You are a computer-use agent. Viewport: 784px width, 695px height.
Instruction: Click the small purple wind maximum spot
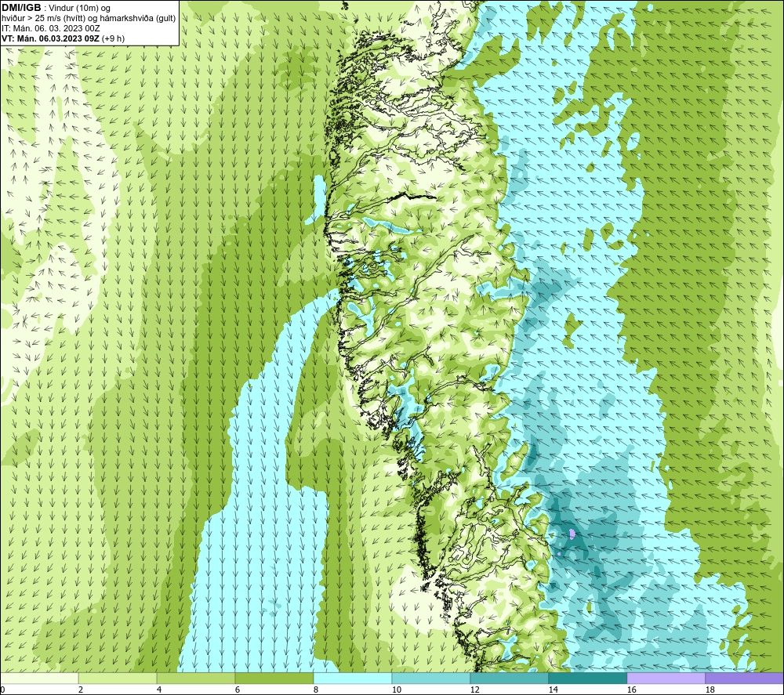coord(572,534)
